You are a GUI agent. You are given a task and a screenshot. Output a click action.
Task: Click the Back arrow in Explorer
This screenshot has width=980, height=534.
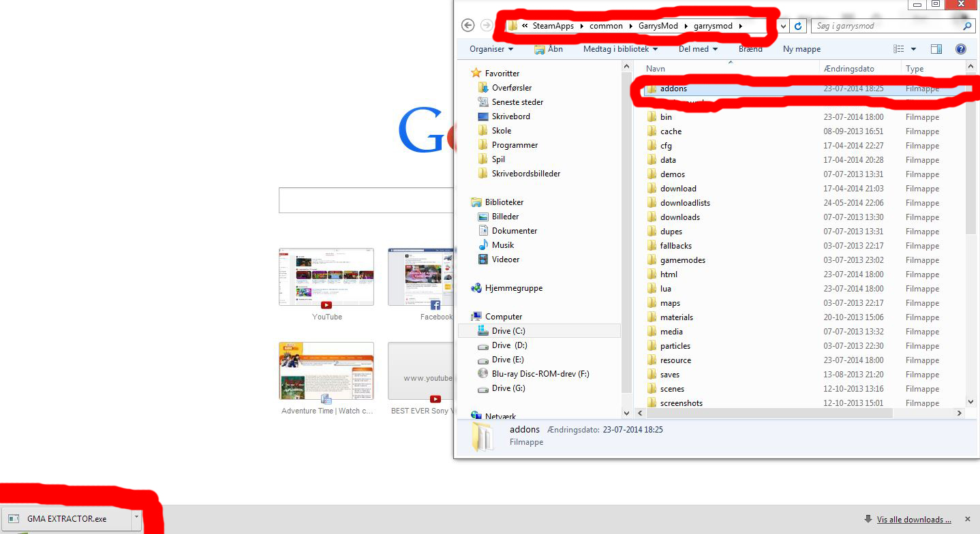[x=468, y=25]
